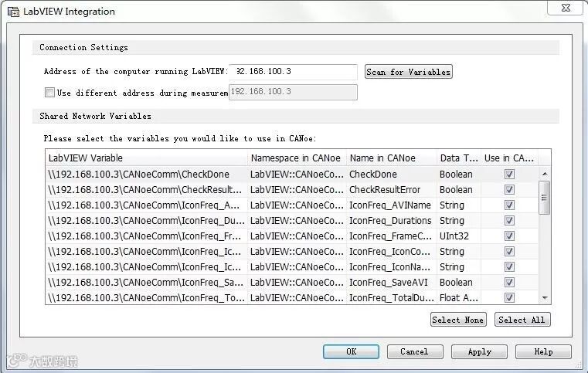Select the CANoeComm\IconFreq_To... variable cell
The height and width of the screenshot is (373, 588).
tap(146, 297)
